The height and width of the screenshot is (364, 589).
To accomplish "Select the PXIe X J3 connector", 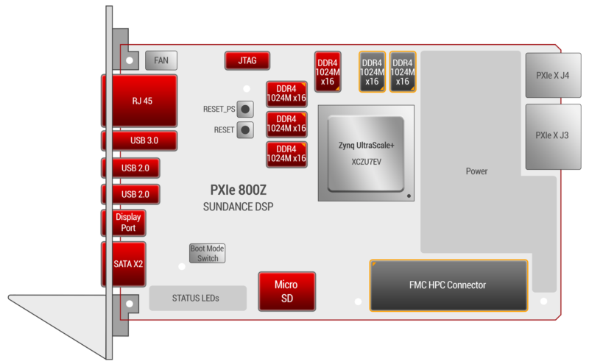I will [x=554, y=137].
